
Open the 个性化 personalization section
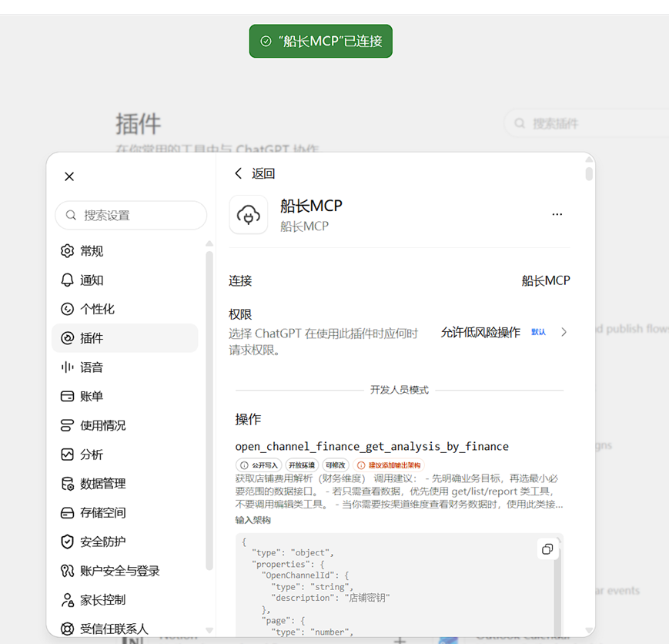coord(125,309)
